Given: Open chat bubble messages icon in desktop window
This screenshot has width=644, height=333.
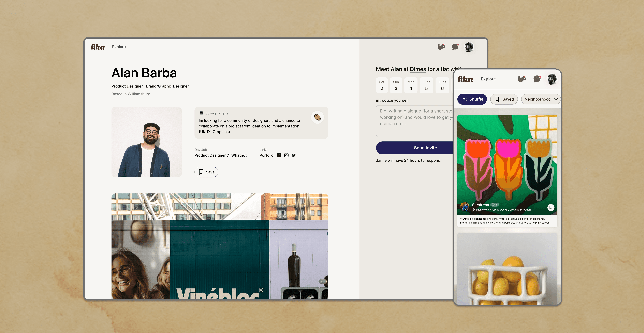Looking at the screenshot, I should (455, 47).
